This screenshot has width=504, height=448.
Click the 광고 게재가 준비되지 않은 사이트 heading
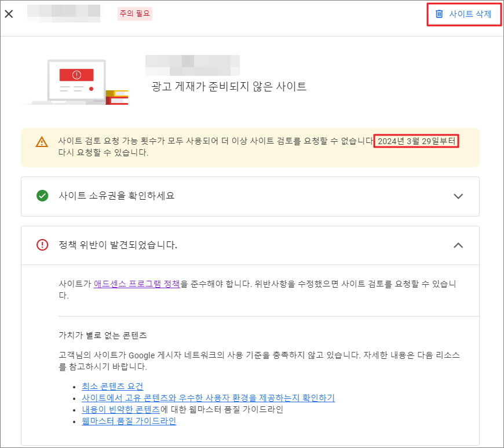tap(228, 87)
